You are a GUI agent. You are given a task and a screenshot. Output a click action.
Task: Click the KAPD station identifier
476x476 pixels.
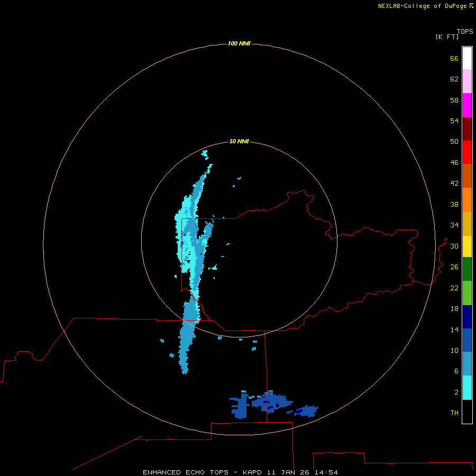coord(253,472)
